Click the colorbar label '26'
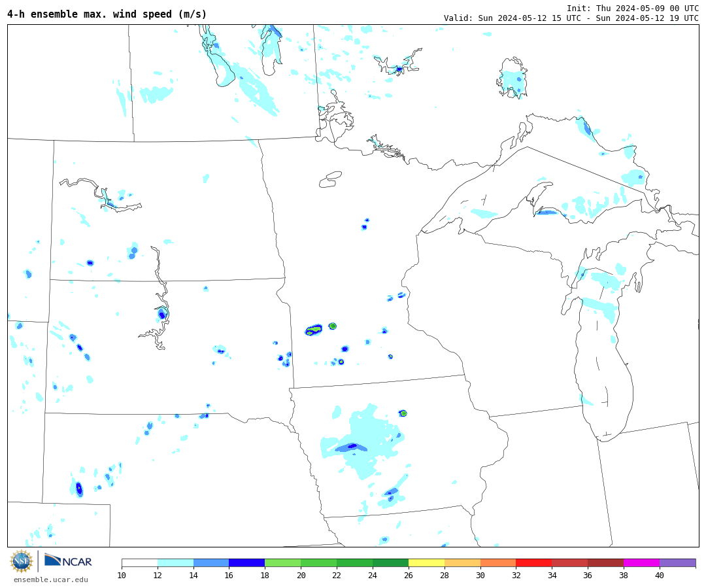 point(409,576)
